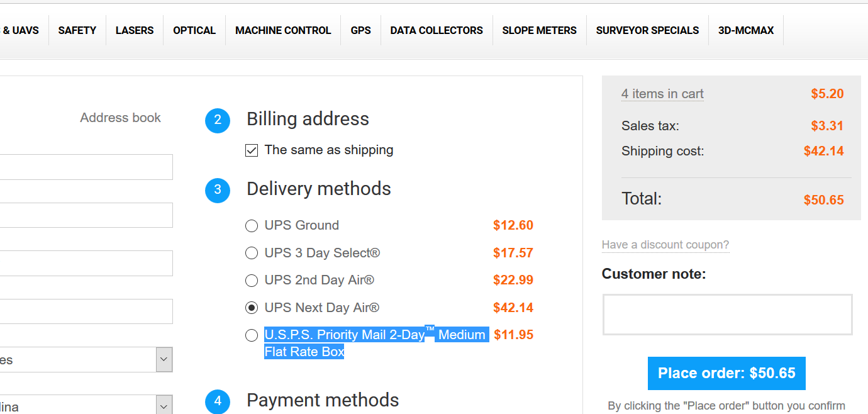Pick U.S.P.S. Priority Mail 2-Day option
868x414 pixels.
(x=252, y=335)
